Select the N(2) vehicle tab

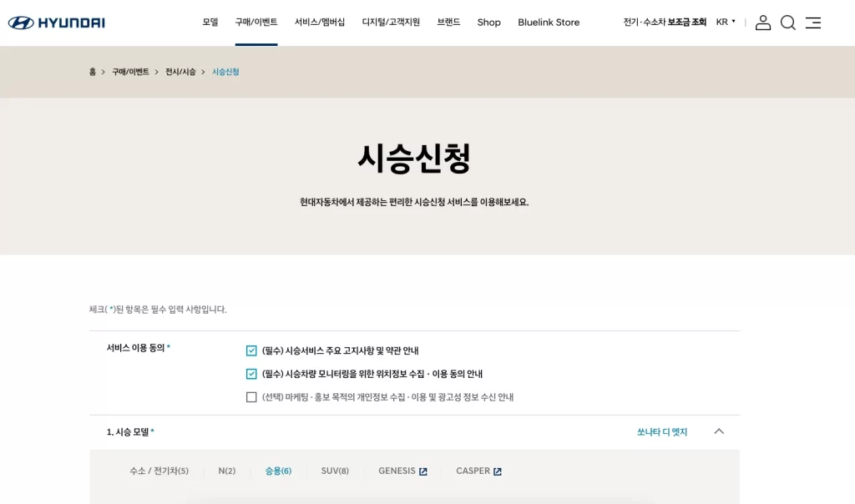[x=227, y=470]
